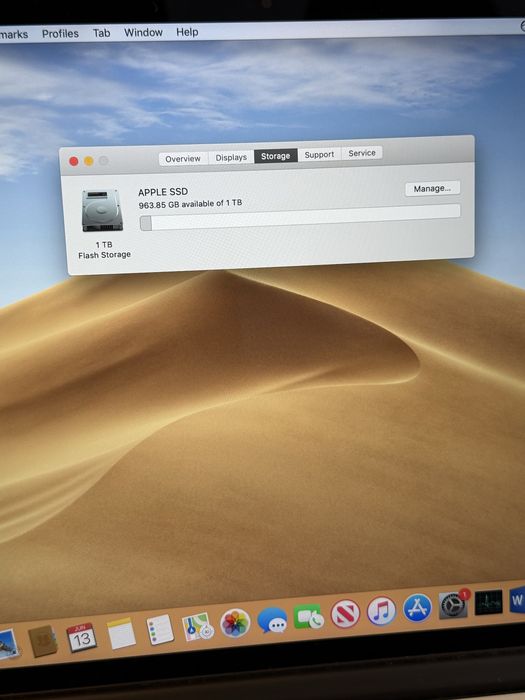Open the Preview app at dock edge

tap(9, 644)
